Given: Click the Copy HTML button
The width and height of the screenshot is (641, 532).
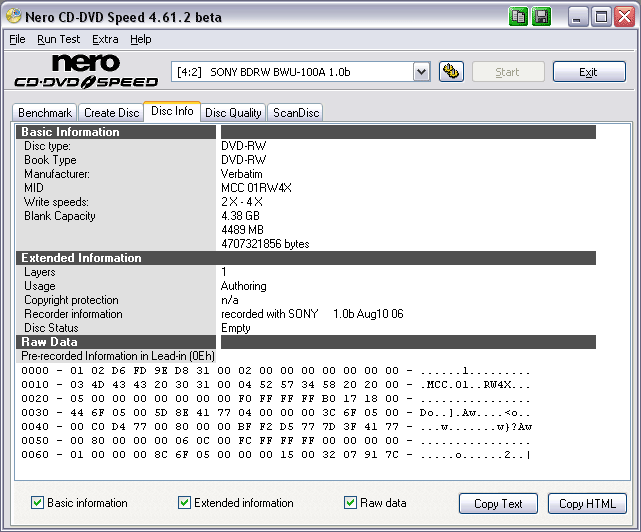Looking at the screenshot, I should tap(587, 503).
